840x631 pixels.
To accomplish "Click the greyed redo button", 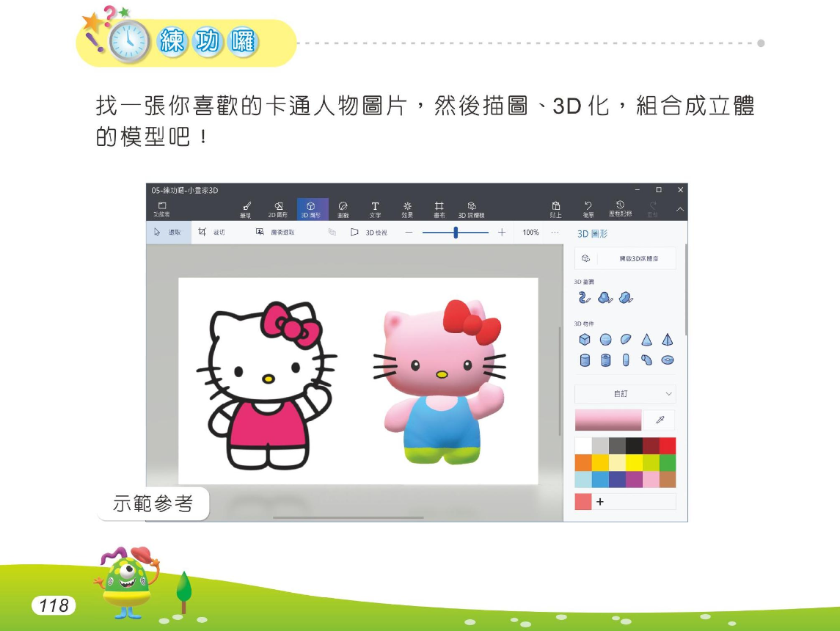I will pos(652,209).
